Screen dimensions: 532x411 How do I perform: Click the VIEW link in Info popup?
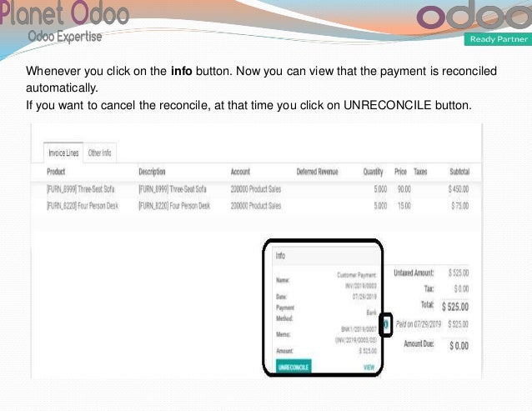pyautogui.click(x=369, y=368)
